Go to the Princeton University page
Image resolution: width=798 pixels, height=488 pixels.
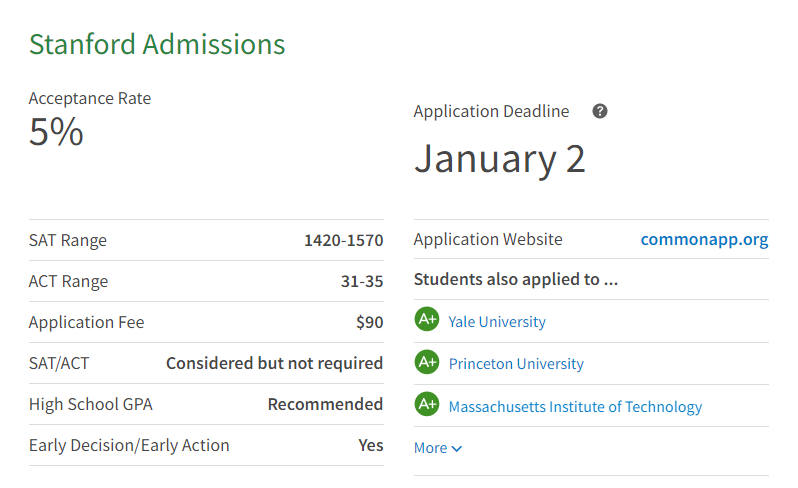pyautogui.click(x=516, y=364)
